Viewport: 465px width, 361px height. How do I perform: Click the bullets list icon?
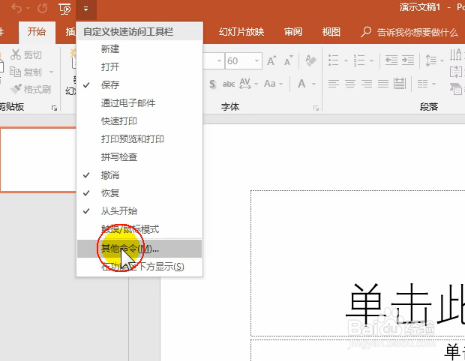(333, 61)
